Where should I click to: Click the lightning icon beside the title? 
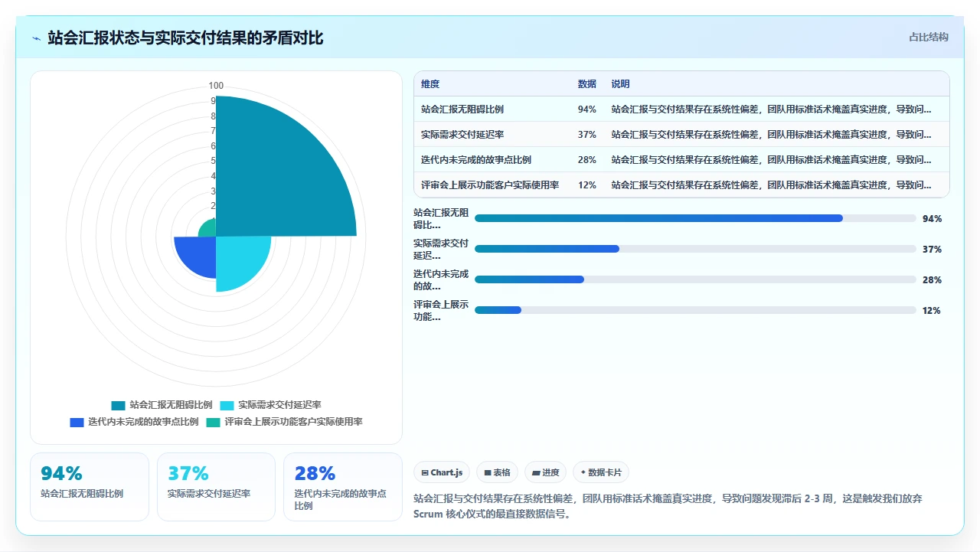[x=37, y=38]
